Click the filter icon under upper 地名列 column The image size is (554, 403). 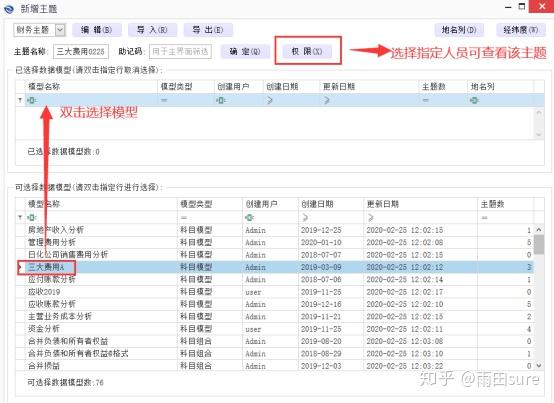[x=474, y=101]
